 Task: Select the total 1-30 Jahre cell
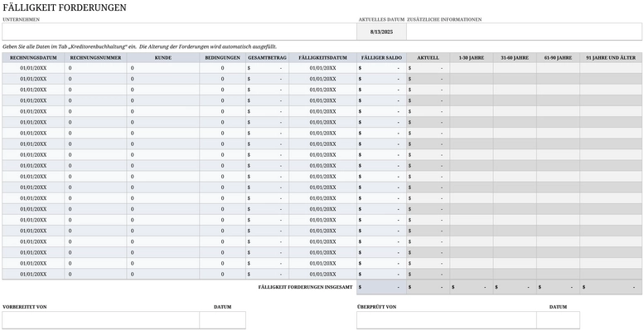472,287
